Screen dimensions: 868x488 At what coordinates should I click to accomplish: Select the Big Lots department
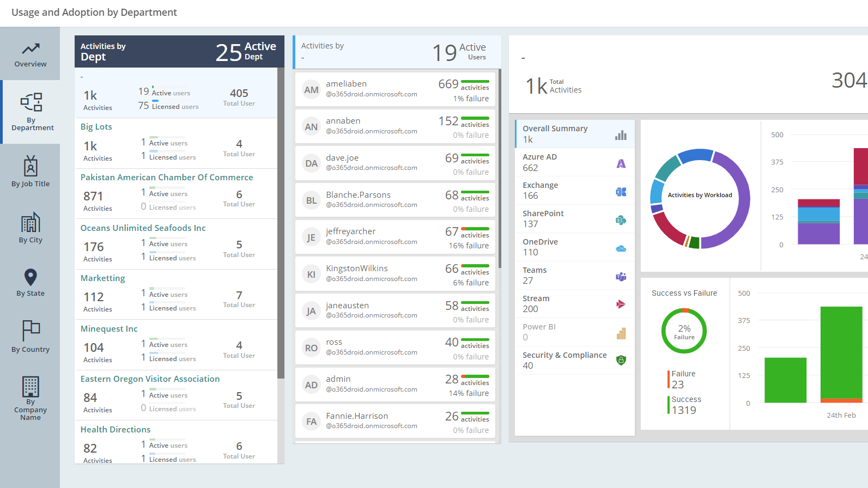[x=96, y=127]
